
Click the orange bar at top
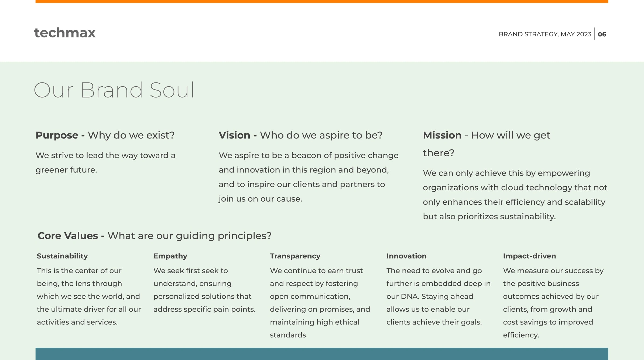pyautogui.click(x=322, y=1)
